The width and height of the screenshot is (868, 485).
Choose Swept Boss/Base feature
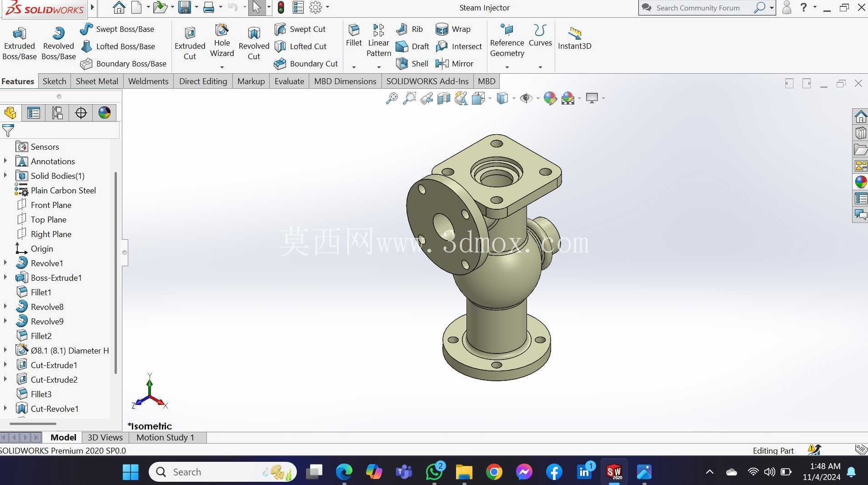[x=117, y=29]
